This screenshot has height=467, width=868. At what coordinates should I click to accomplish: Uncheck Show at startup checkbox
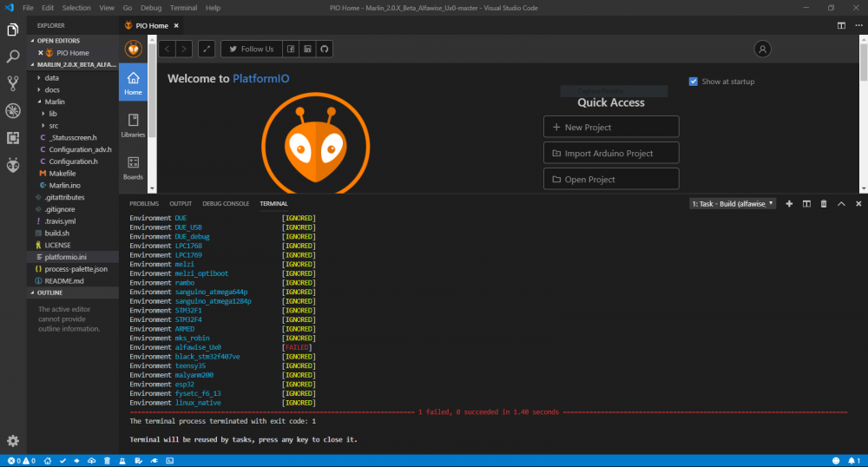[693, 82]
